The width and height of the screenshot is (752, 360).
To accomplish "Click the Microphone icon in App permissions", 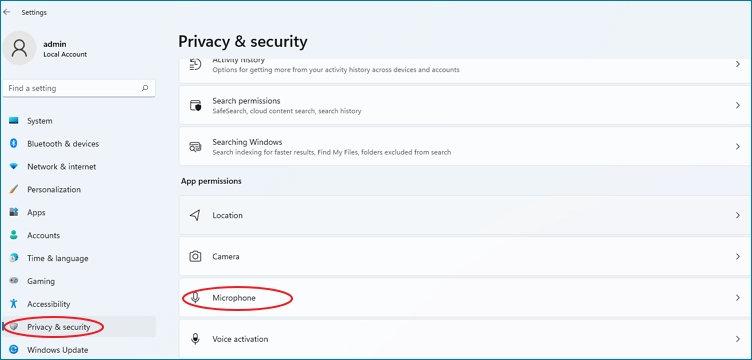I will (195, 298).
